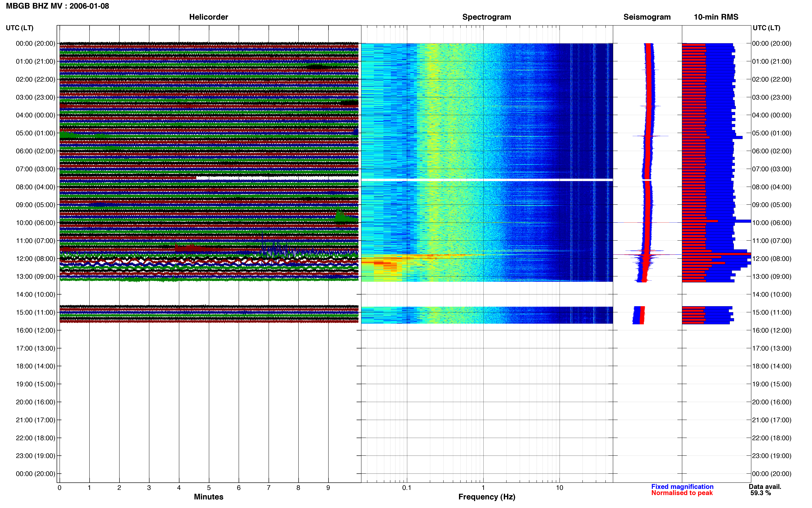Click left time label '01:00 (21:00)'
The image size is (812, 508).
[35, 61]
